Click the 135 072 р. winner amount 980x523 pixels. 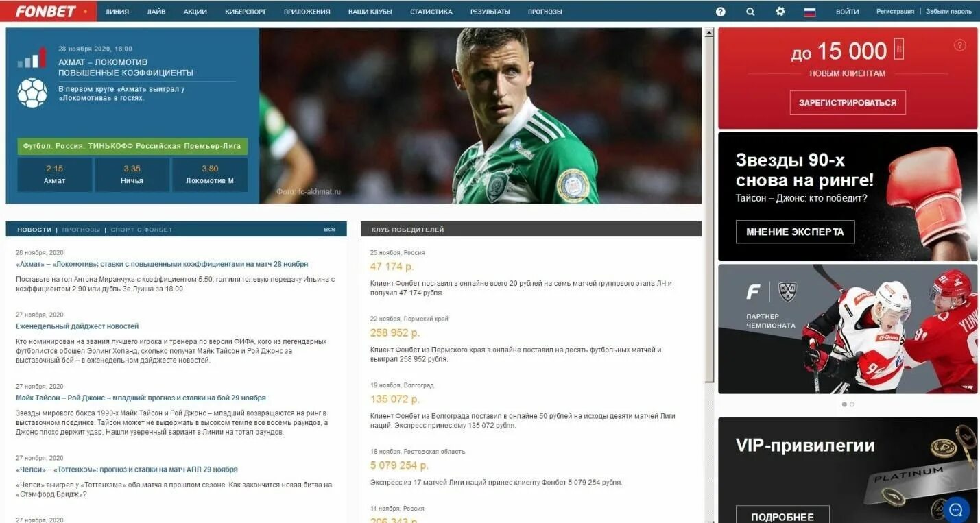pos(395,399)
